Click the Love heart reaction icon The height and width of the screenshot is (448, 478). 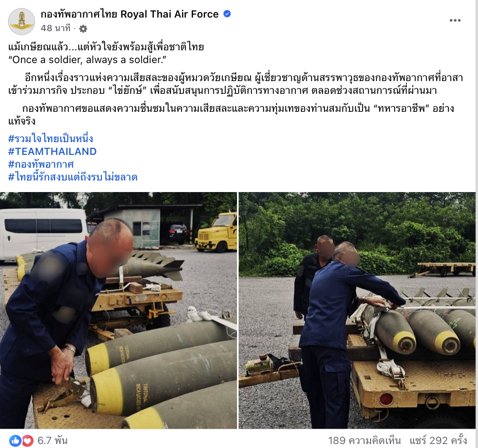[x=28, y=440]
